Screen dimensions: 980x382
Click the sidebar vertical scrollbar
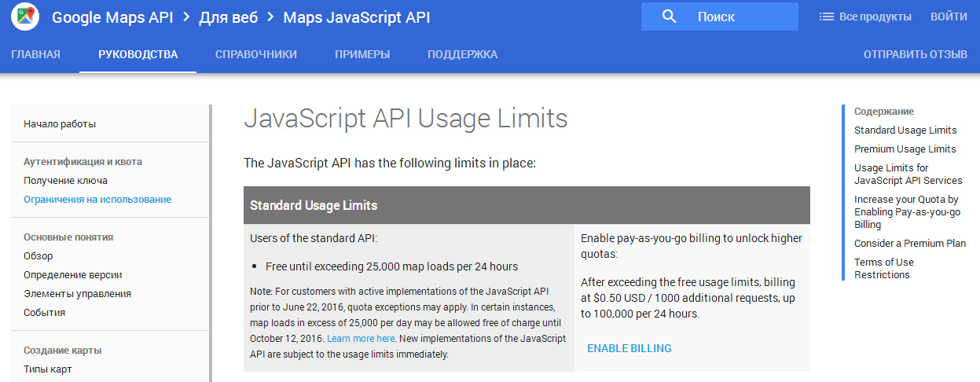coord(210,243)
